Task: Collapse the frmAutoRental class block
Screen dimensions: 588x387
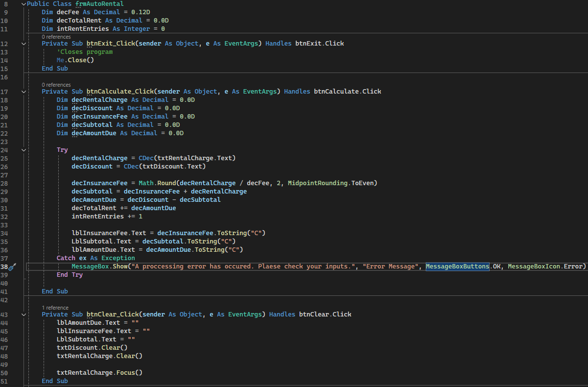Action: (24, 4)
